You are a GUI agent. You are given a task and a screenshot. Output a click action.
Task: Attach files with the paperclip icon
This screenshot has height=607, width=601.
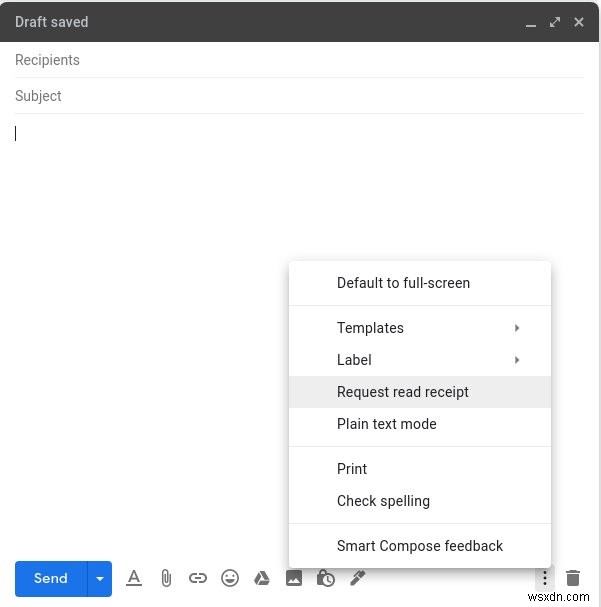click(166, 578)
